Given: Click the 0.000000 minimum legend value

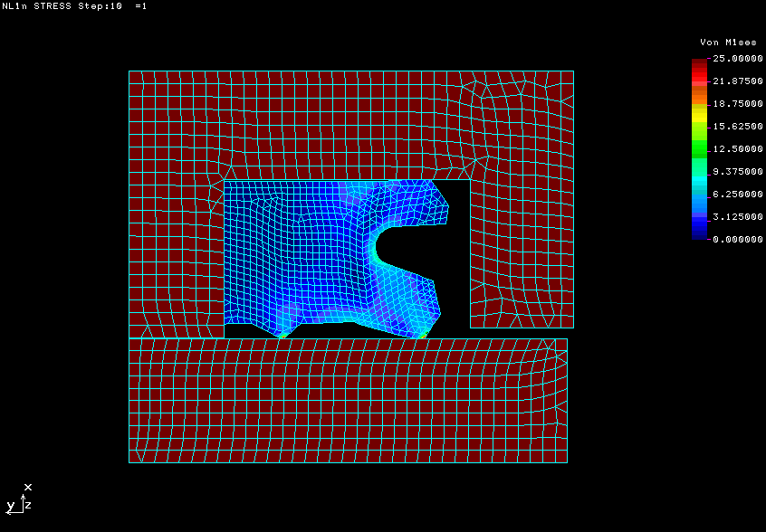Looking at the screenshot, I should (736, 240).
